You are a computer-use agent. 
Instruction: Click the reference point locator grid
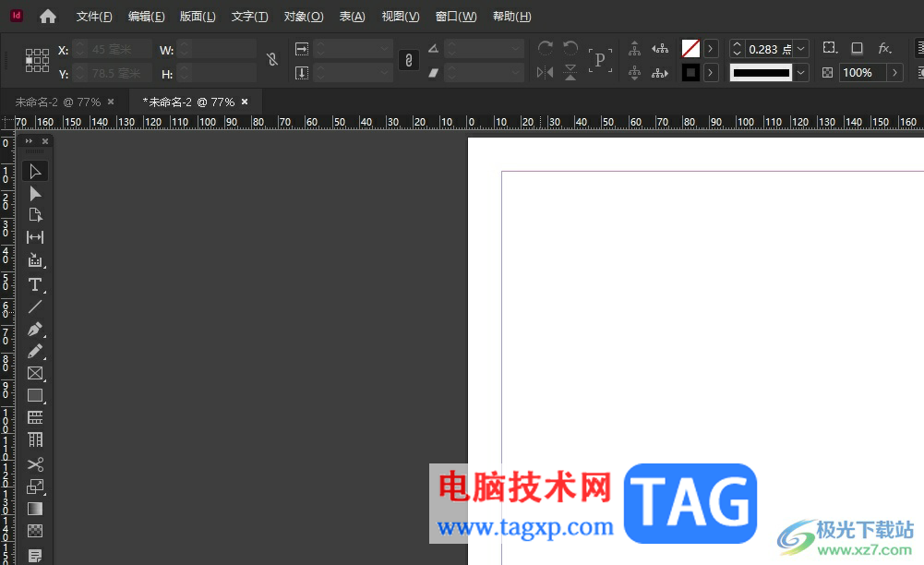37,60
